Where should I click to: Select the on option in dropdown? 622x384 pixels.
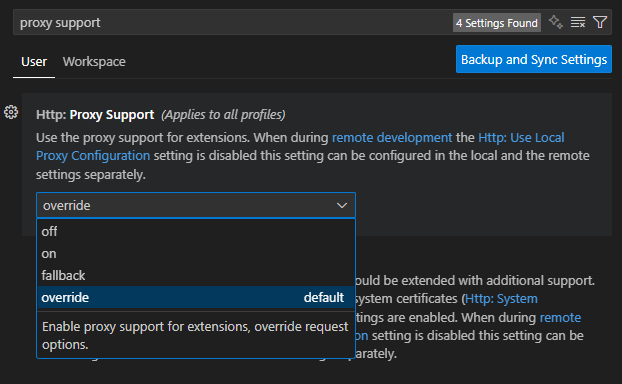196,253
